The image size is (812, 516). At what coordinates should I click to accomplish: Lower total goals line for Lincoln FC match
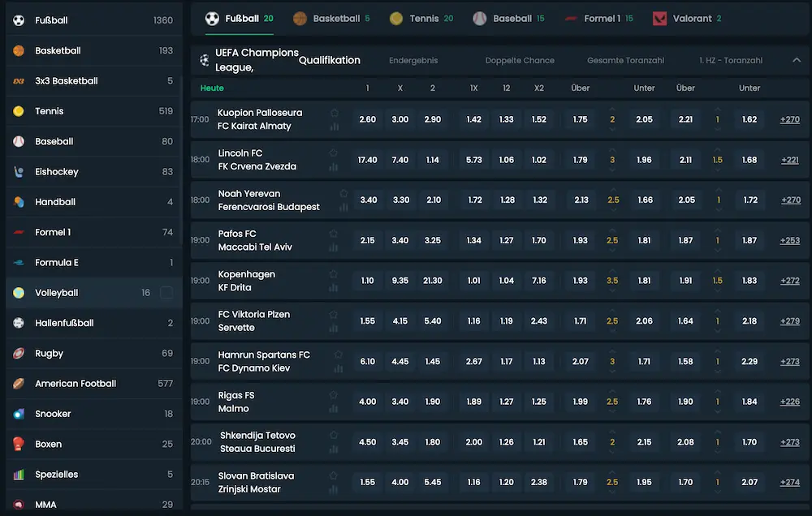[612, 170]
